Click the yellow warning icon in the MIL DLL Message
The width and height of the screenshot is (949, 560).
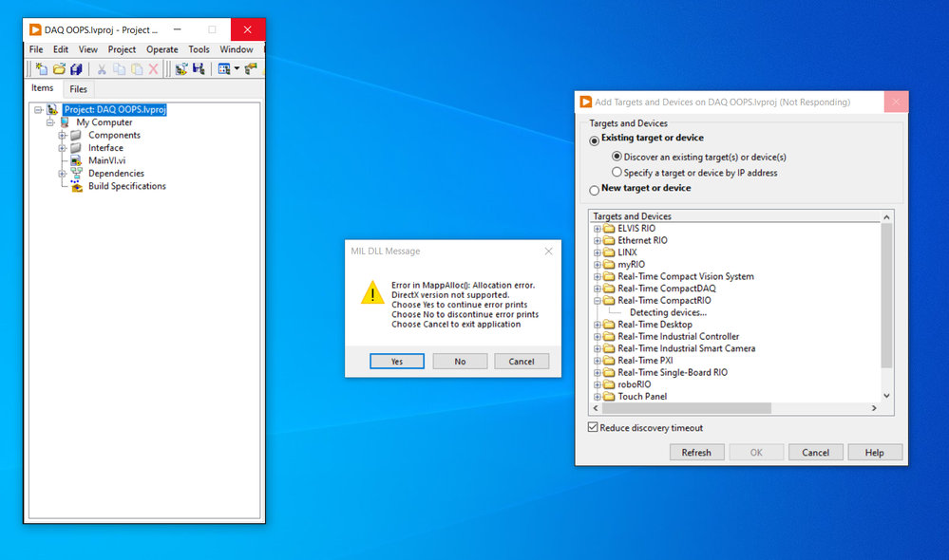372,292
